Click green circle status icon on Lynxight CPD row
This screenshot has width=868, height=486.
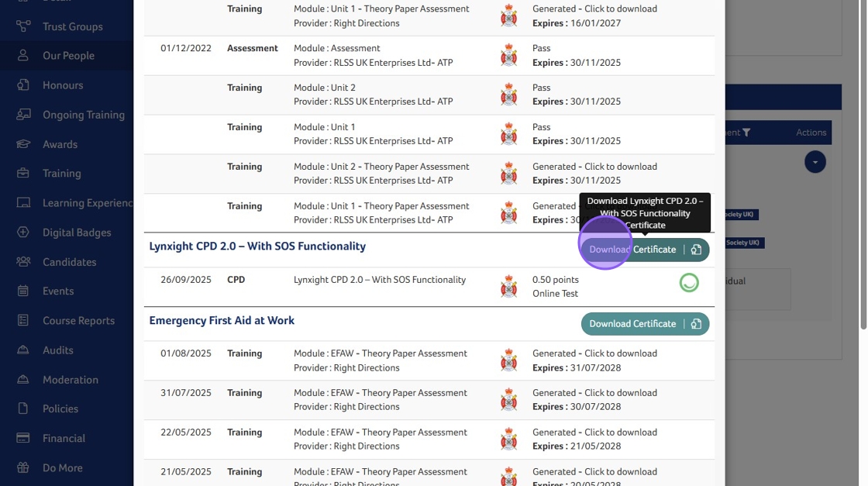pyautogui.click(x=689, y=283)
